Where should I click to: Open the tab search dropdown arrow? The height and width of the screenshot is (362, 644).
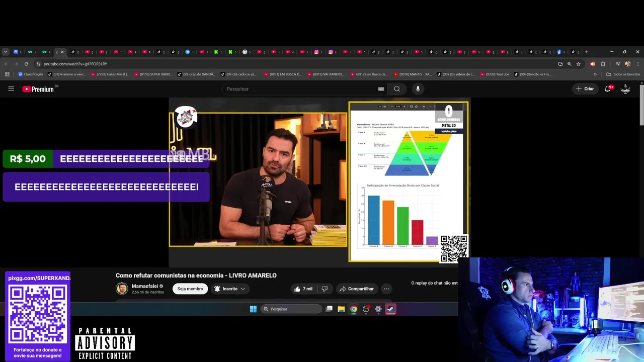coord(5,52)
